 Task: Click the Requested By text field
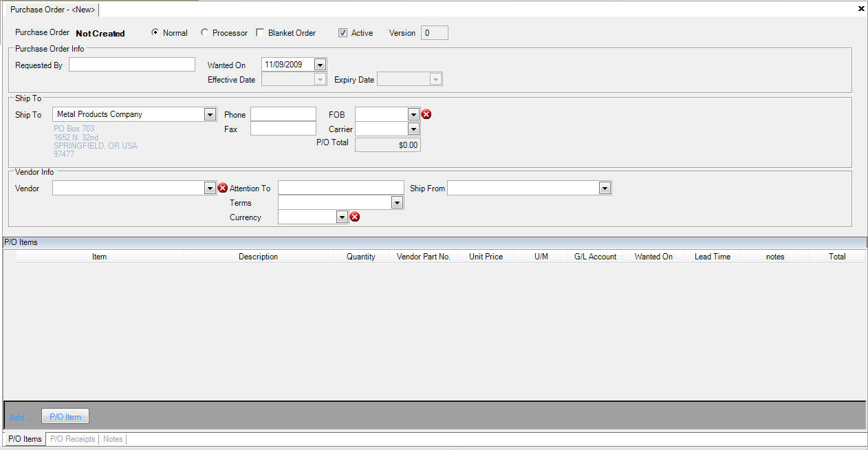pyautogui.click(x=132, y=65)
